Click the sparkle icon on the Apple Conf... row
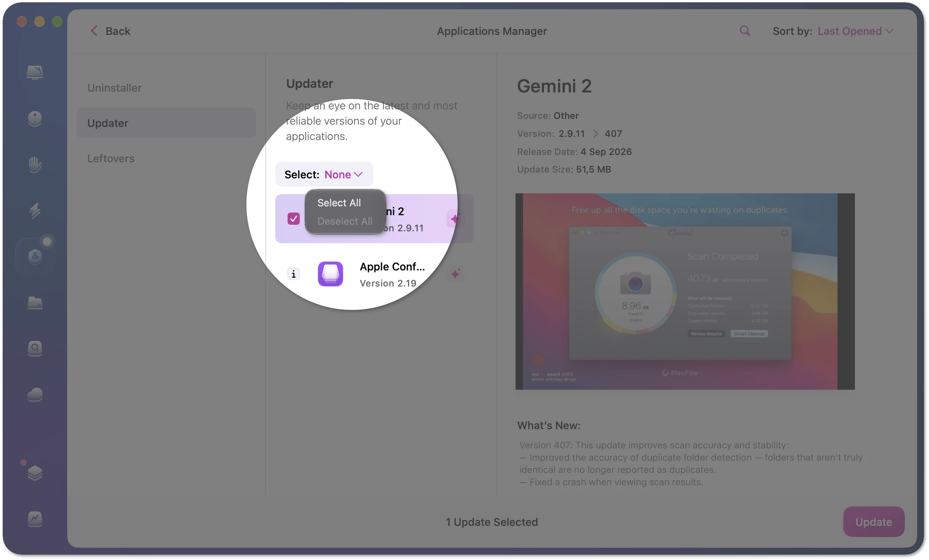Image resolution: width=929 pixels, height=560 pixels. [455, 274]
